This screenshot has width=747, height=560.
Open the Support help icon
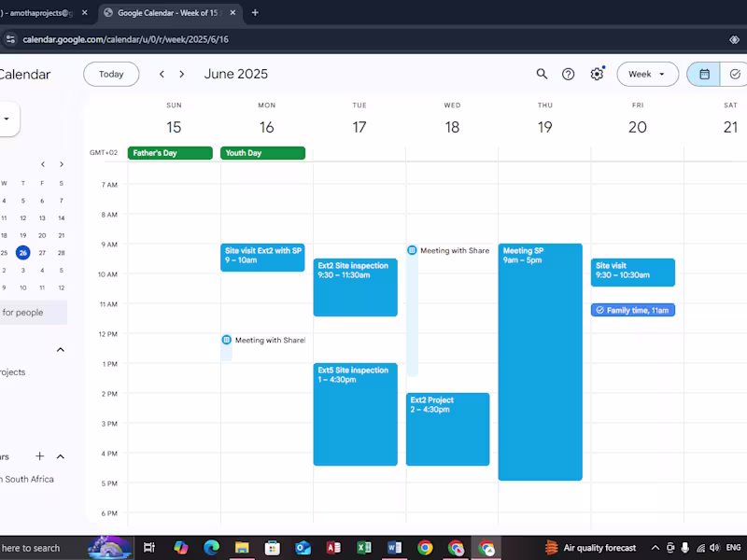[x=568, y=74]
